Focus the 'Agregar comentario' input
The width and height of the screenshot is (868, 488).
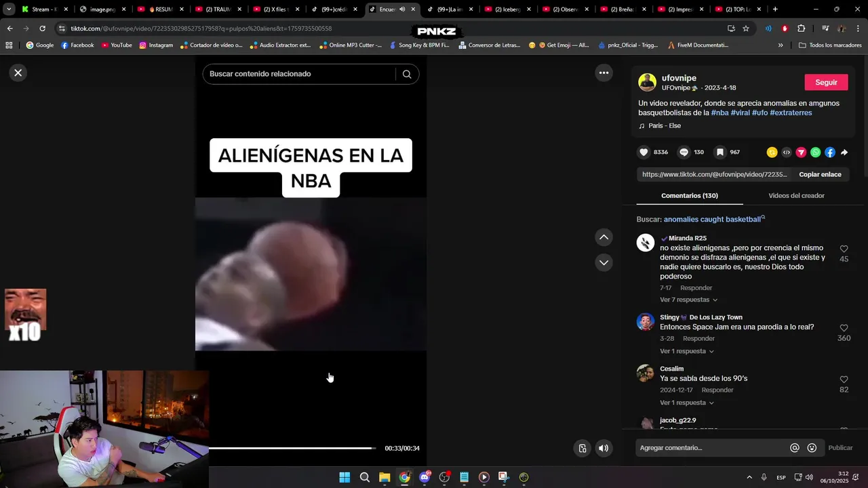(x=712, y=448)
